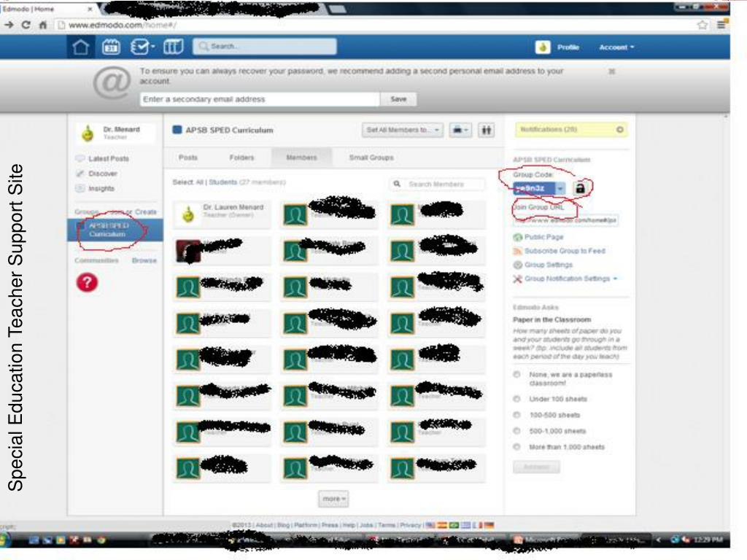Reload the page in browser
The width and height of the screenshot is (747, 560).
pos(26,26)
